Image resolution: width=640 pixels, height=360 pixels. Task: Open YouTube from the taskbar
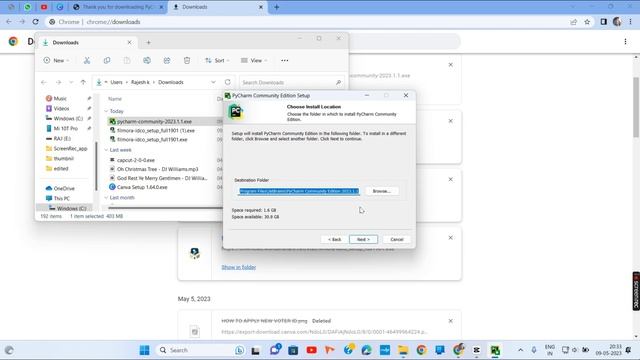[x=311, y=350]
